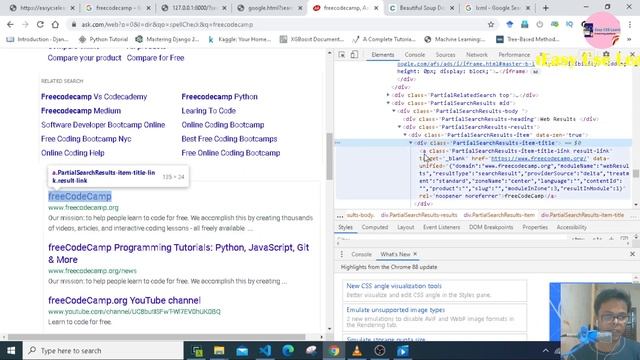The image size is (640, 360).
Task: Select div.PartialSearchResults-results breadcrumb
Action: click(419, 215)
